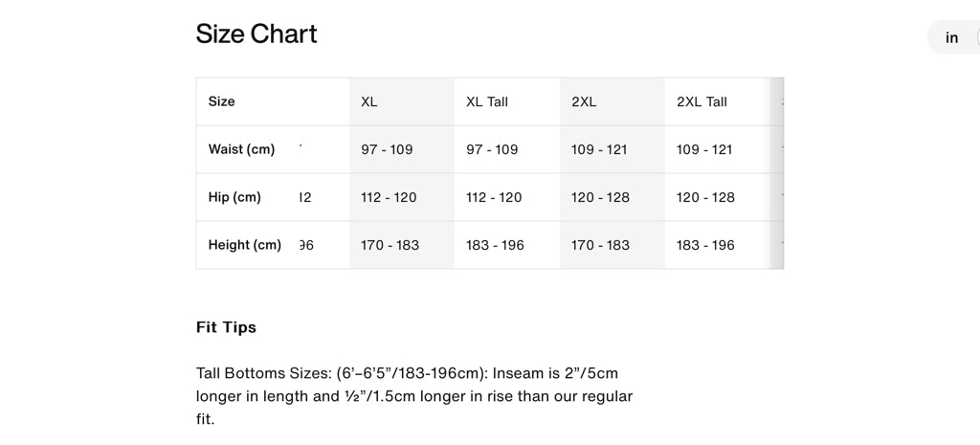Click the Tall Bottoms Sizes paragraph text
Screen dimensions: 980x445
(413, 395)
